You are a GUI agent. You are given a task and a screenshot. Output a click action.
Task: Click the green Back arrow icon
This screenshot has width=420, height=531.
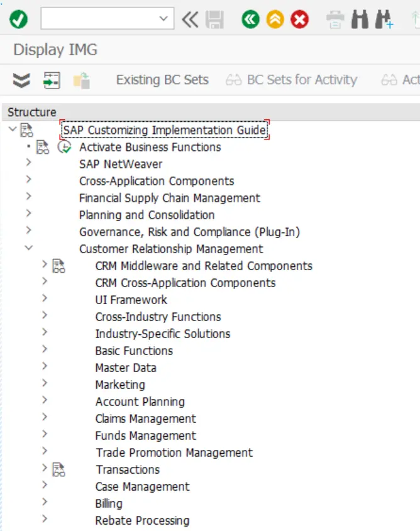[250, 19]
